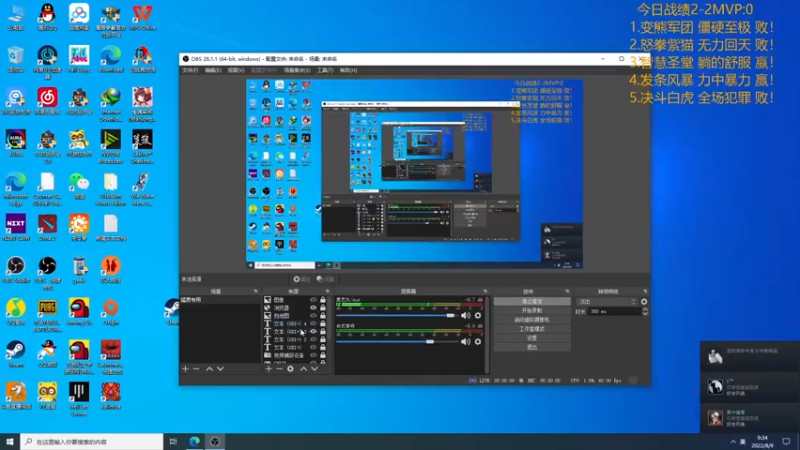Open transition properties gear icon
The image size is (800, 450).
644,302
